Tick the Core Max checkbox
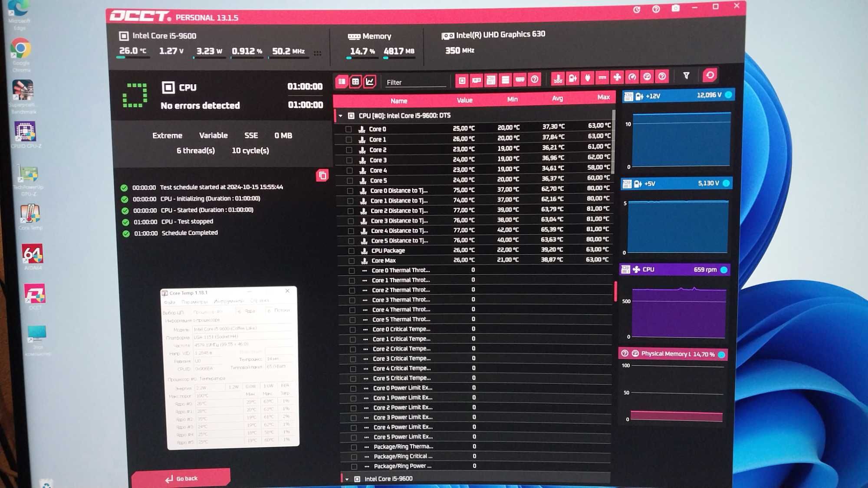Screen dimensions: 868x488 pyautogui.click(x=352, y=261)
